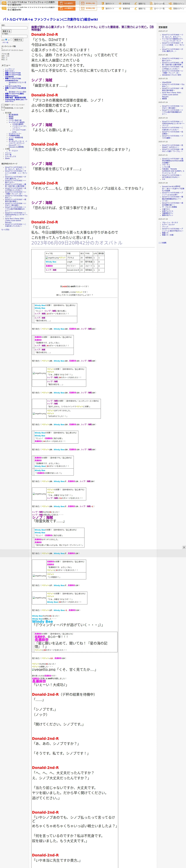The height and width of the screenshot is (868, 186).
Task: Open 長瀬麻奈 link in character table
Action: (49, 266)
